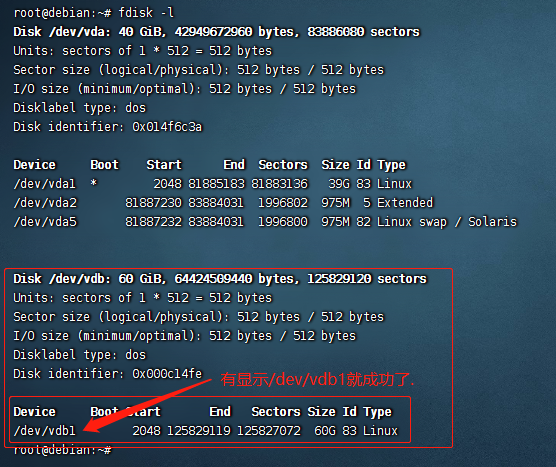This screenshot has height=467, width=556.
Task: Click the "Linux" type on the /dev/vda1 row
Action: click(394, 184)
